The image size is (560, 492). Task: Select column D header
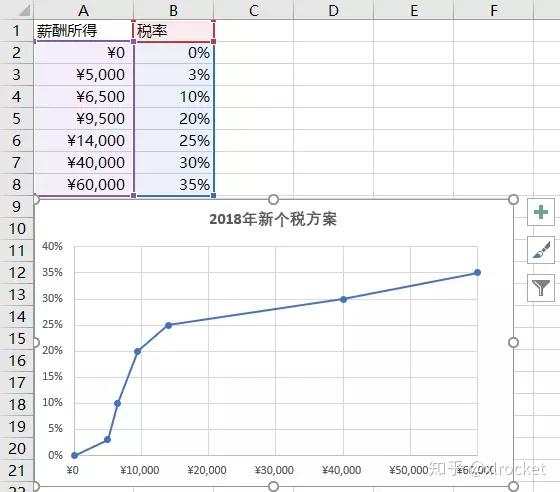(333, 10)
